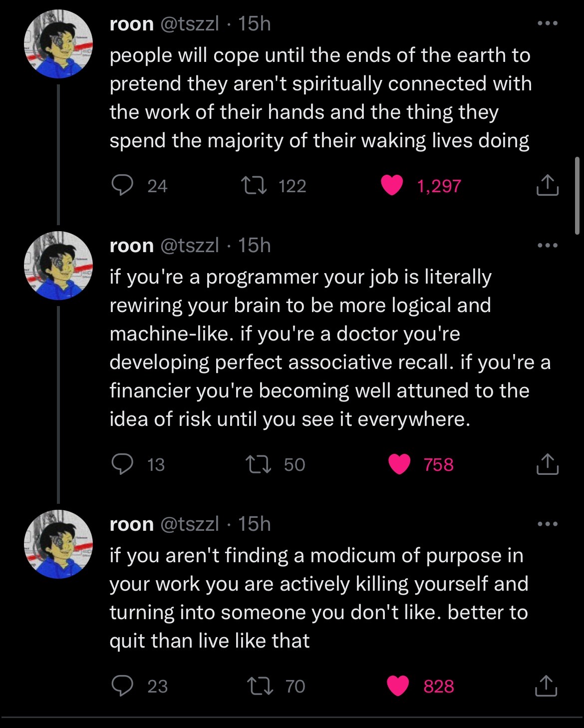Retweet the tweet with 122 retweets
Screen dimensions: 584x728
coord(253,186)
